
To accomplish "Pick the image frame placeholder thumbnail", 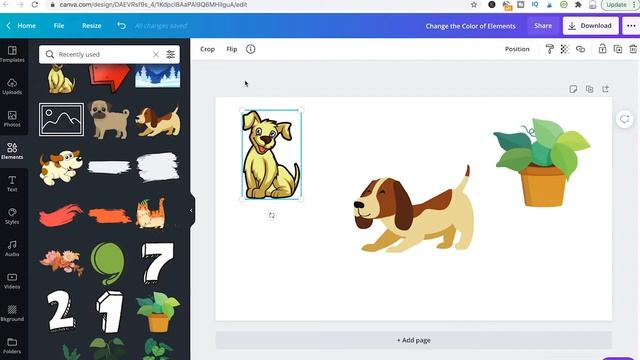I will pos(61,119).
